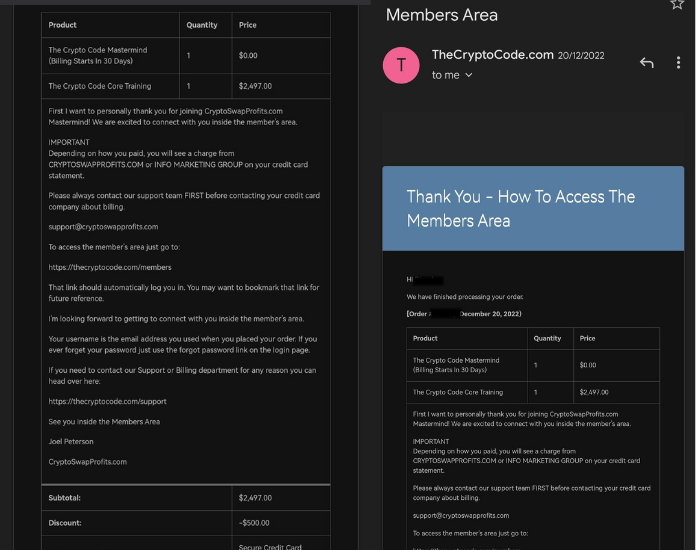This screenshot has height=550, width=700.
Task: Star this email with the star icon
Action: 677,4
